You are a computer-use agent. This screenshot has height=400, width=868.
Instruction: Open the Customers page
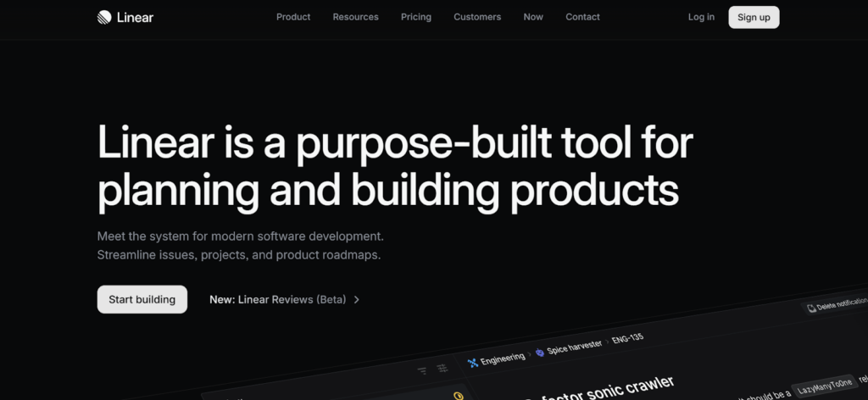tap(477, 17)
